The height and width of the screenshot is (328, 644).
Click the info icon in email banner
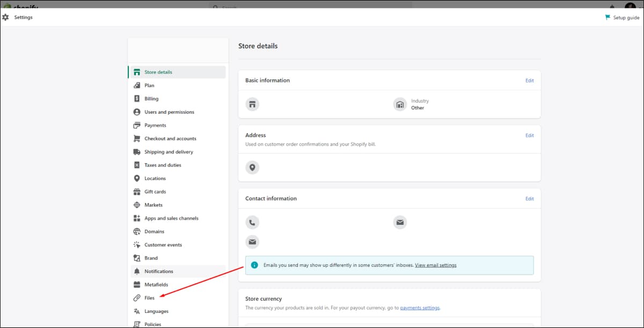(254, 265)
